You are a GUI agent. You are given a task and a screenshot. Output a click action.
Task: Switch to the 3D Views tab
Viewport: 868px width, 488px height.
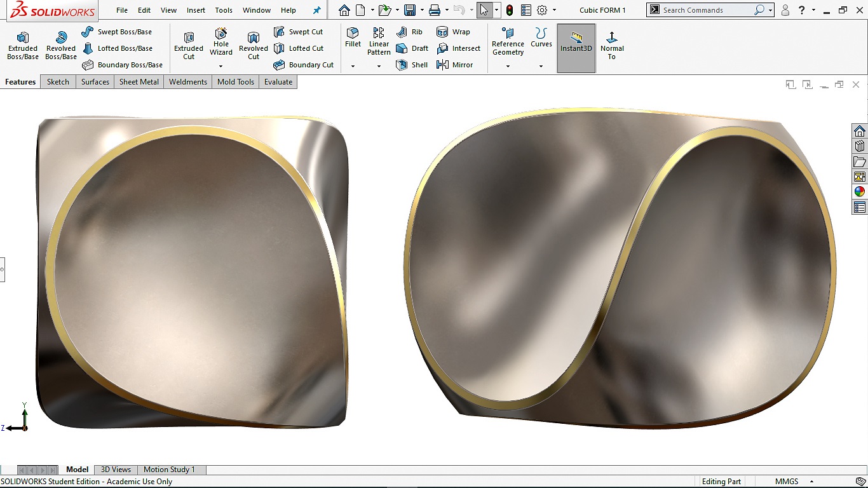(116, 470)
